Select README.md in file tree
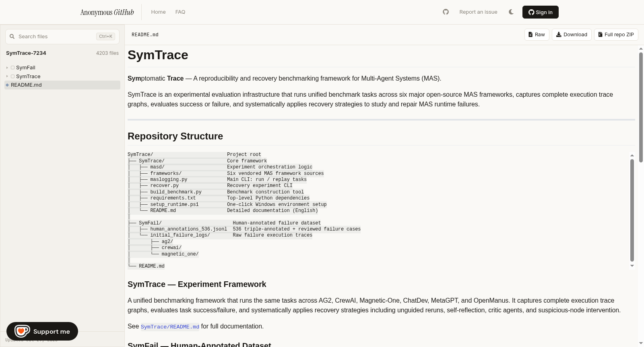This screenshot has width=644, height=347. click(x=62, y=85)
